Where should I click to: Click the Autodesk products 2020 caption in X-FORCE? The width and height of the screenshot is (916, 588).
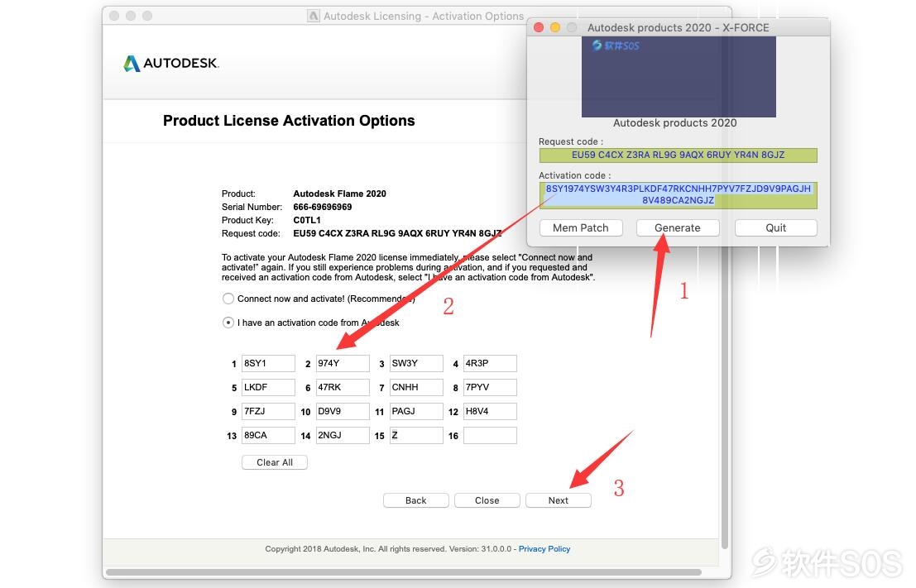point(674,122)
